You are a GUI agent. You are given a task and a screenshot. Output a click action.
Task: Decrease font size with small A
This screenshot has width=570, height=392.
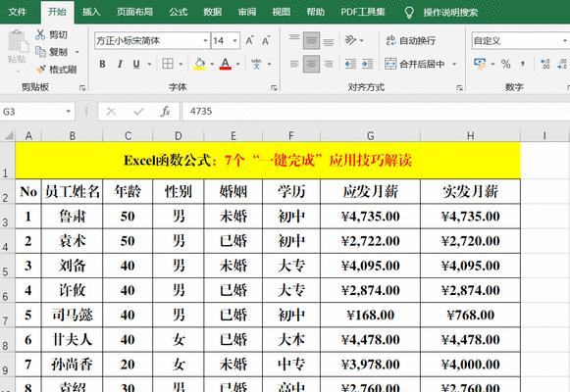[266, 40]
